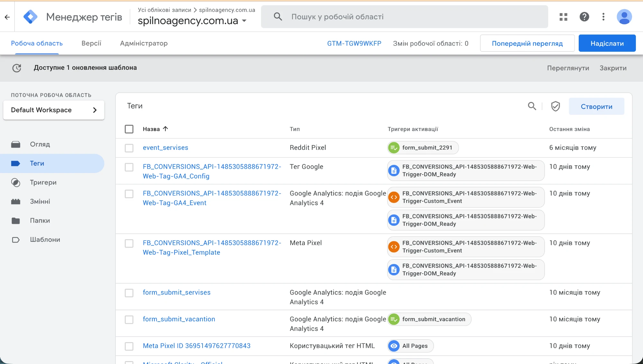Check the Web-Tag-Pixel_Template tag checkbox

click(129, 243)
